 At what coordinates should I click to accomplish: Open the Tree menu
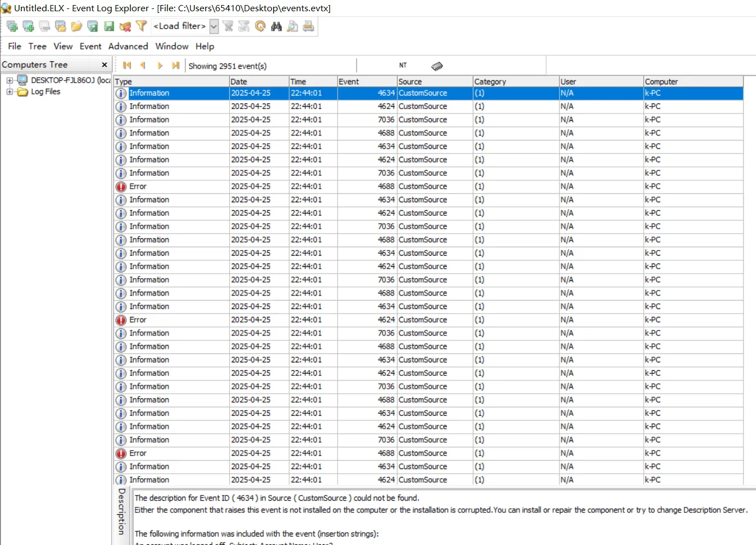point(38,46)
